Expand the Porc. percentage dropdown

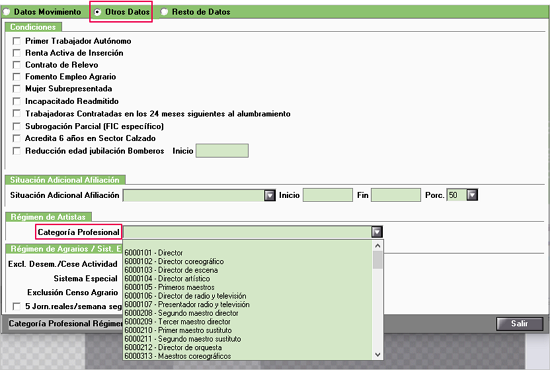(472, 195)
